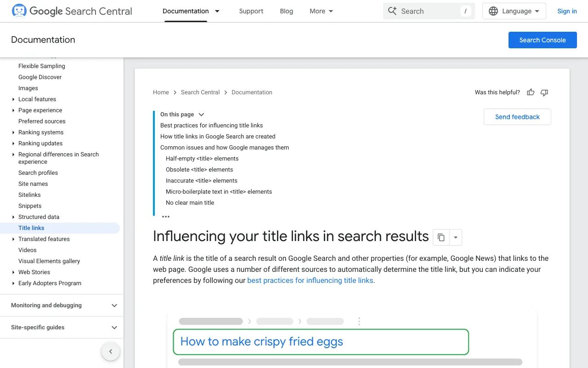Viewport: 588px width, 368px height.
Task: Open Google Discover in sidebar
Action: pos(40,77)
